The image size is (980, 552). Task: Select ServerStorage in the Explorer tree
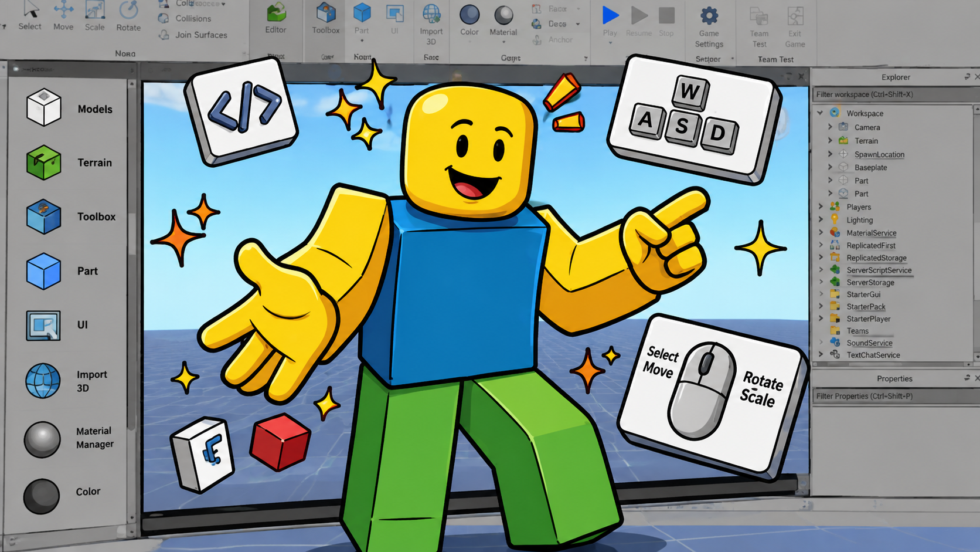click(870, 282)
